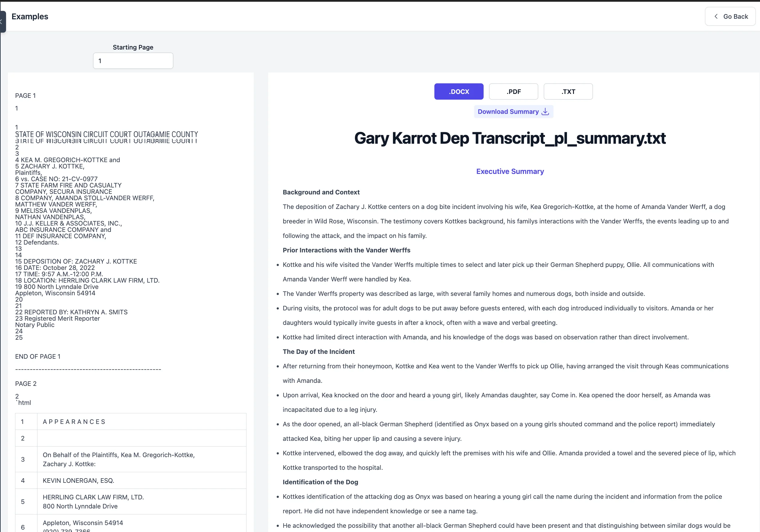The image size is (760, 532).
Task: Select the .PDF export format
Action: 514,91
